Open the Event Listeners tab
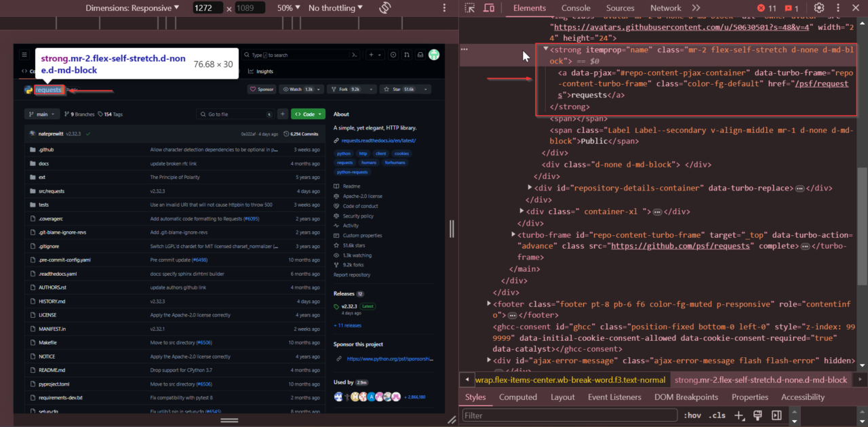The height and width of the screenshot is (427, 868). click(614, 397)
